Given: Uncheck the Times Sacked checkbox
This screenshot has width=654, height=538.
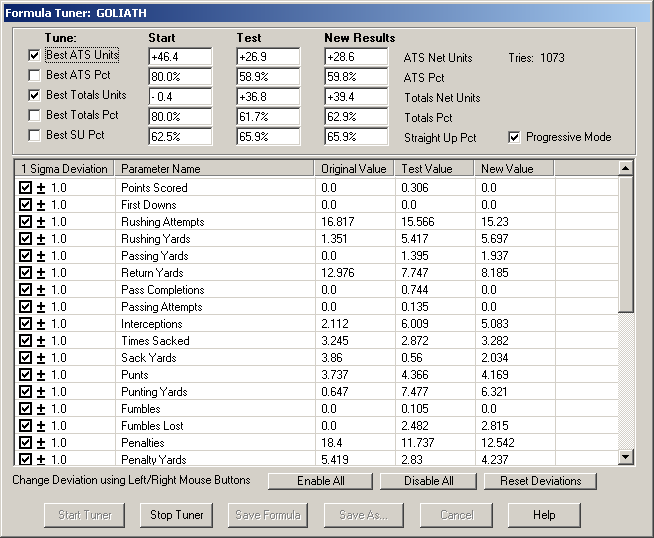Looking at the screenshot, I should coord(25,341).
